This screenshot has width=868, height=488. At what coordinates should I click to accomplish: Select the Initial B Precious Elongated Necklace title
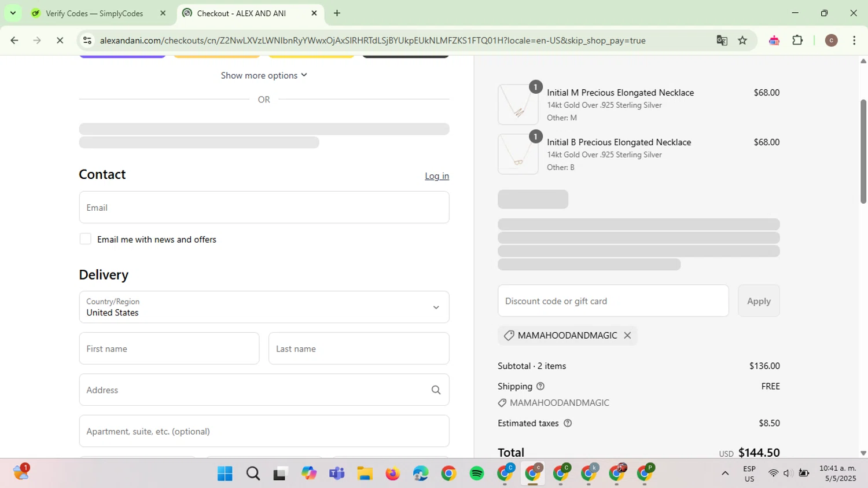point(619,142)
